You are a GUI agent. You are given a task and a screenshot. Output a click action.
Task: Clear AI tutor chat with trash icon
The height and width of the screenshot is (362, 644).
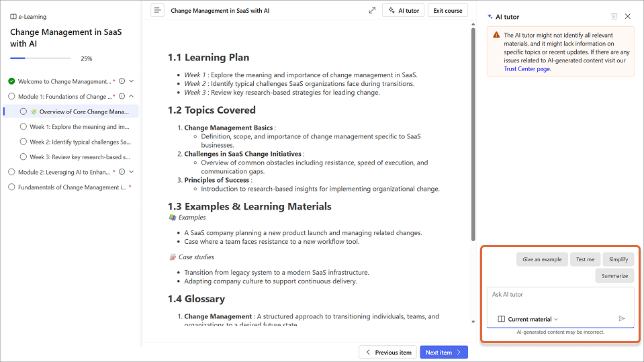click(x=614, y=16)
